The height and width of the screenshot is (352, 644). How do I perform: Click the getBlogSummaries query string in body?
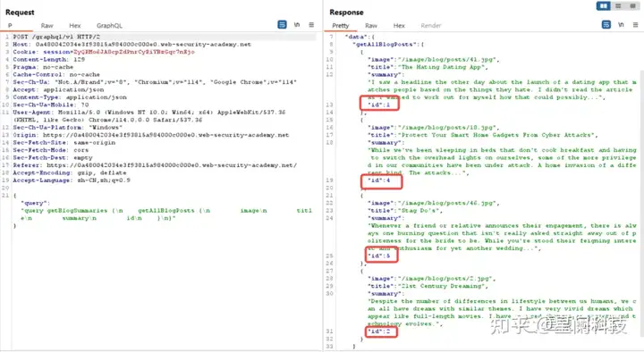[166, 214]
